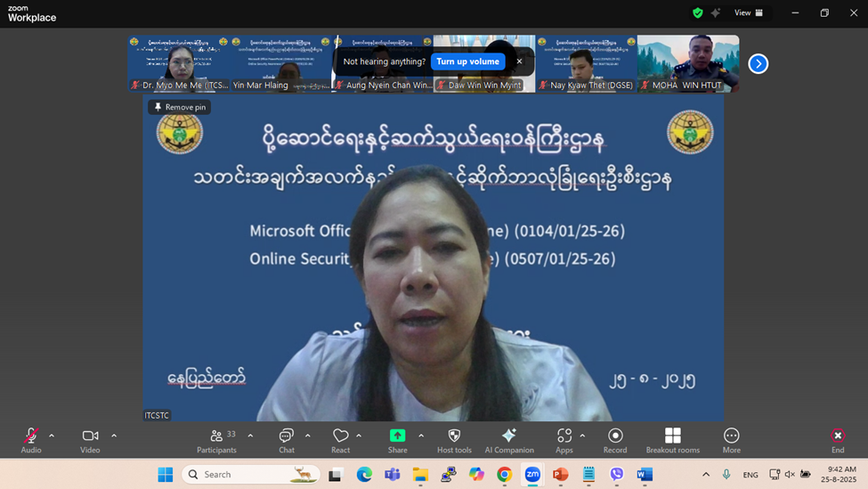Unmute the microphone Audio button

click(31, 436)
